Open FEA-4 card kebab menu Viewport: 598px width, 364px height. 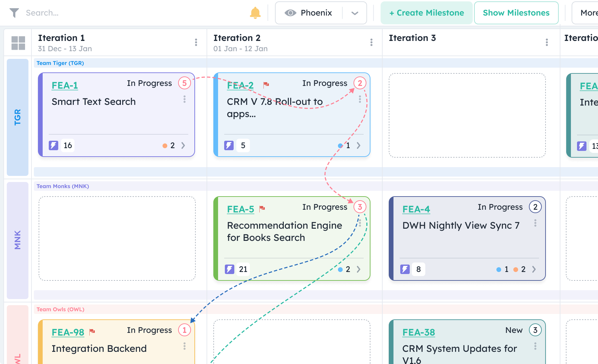point(535,223)
